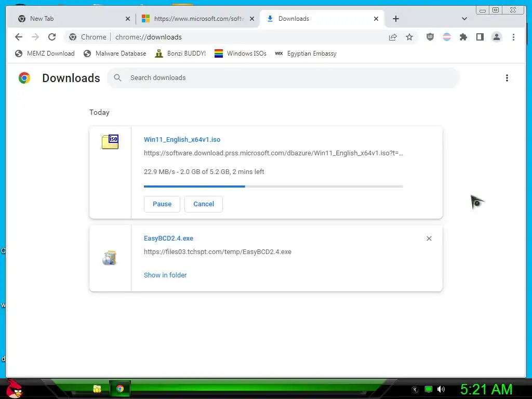Open the Downloads page more actions menu
532x399 pixels.
(507, 78)
